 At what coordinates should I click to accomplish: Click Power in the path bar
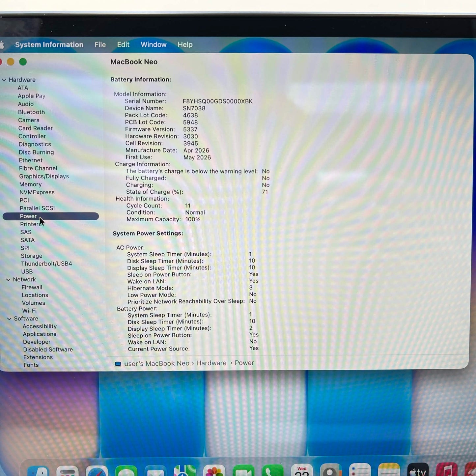click(x=244, y=363)
